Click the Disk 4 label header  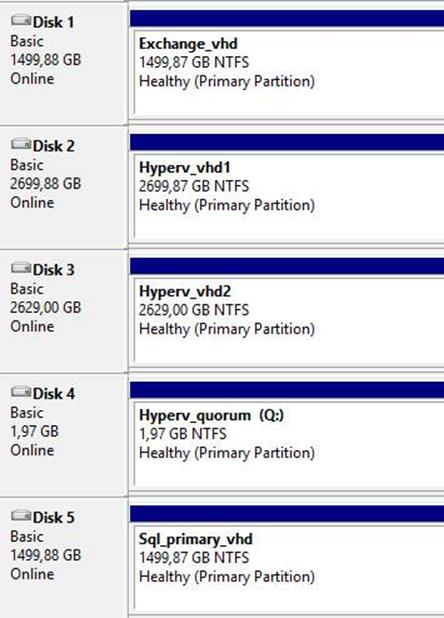(x=54, y=393)
